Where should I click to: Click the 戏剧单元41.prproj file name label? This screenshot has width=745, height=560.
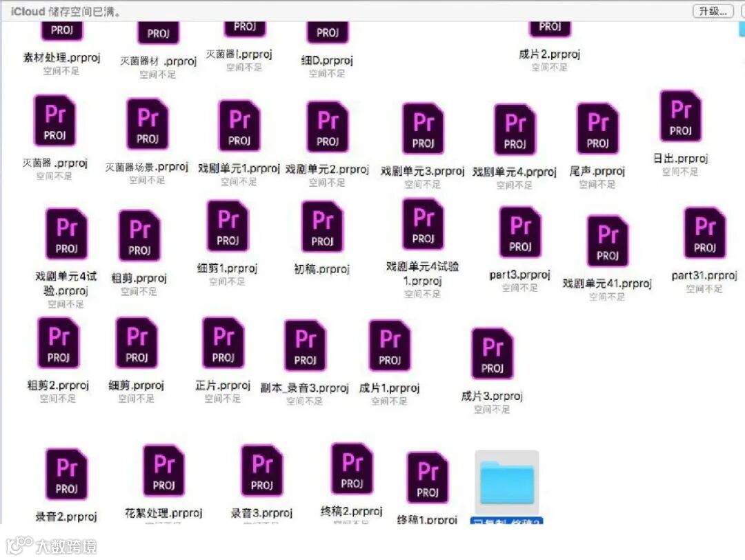(607, 283)
